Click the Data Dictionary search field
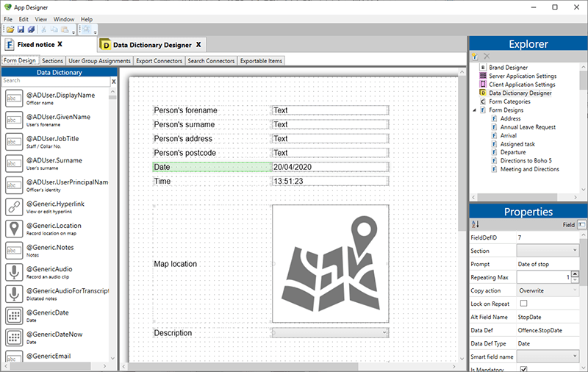The image size is (588, 372). (54, 81)
